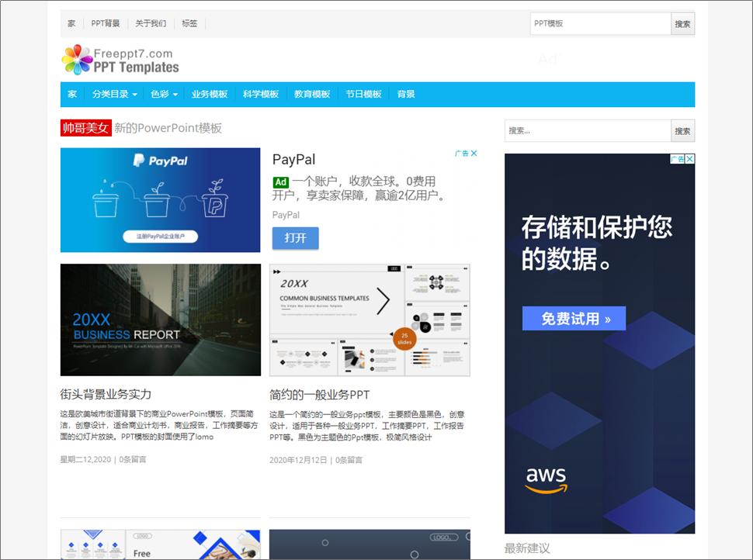753x560 pixels.
Task: Select 业务模板 in the blue navigation bar
Action: [x=208, y=93]
